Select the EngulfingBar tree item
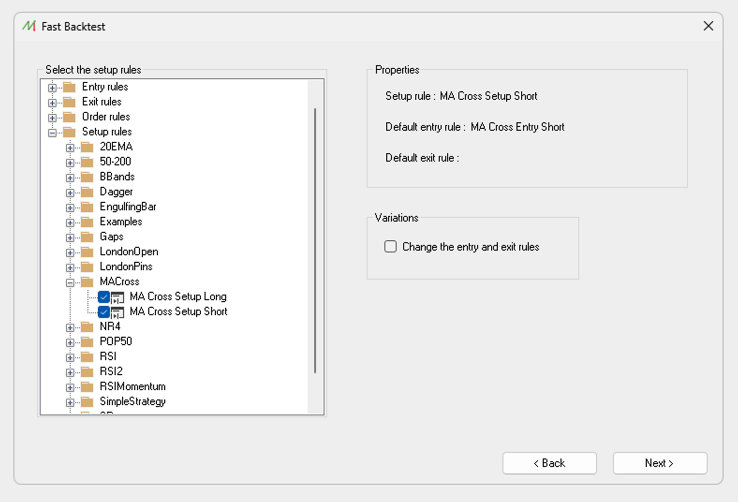This screenshot has width=738, height=502. pos(128,207)
